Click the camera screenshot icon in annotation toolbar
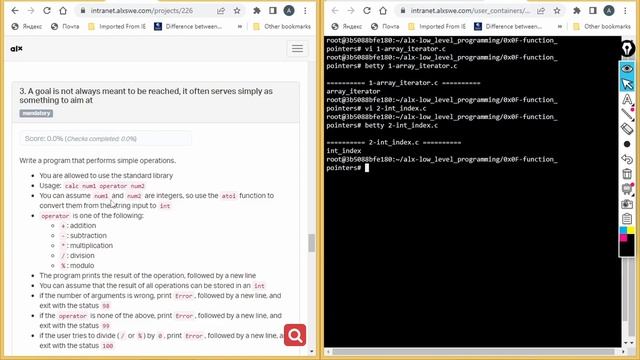640x360 pixels. point(627,204)
